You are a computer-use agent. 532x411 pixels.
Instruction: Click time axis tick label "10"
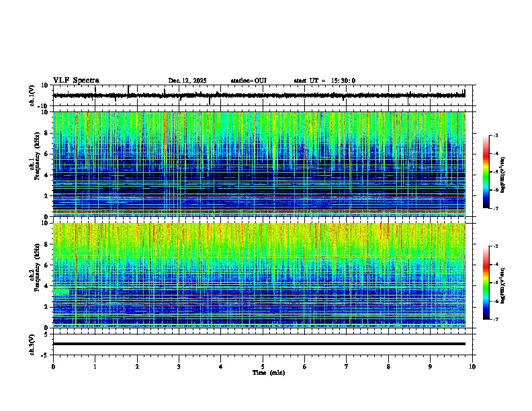(x=472, y=367)
